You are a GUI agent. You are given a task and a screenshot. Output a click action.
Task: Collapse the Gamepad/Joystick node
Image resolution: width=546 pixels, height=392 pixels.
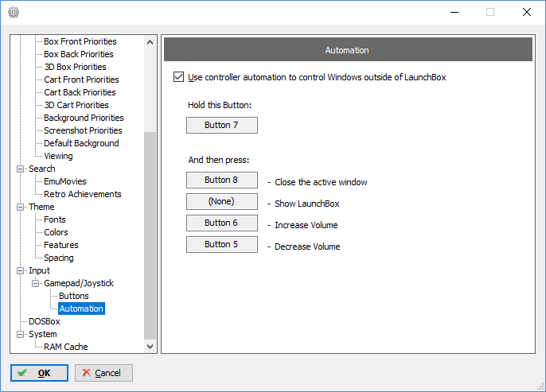point(36,284)
